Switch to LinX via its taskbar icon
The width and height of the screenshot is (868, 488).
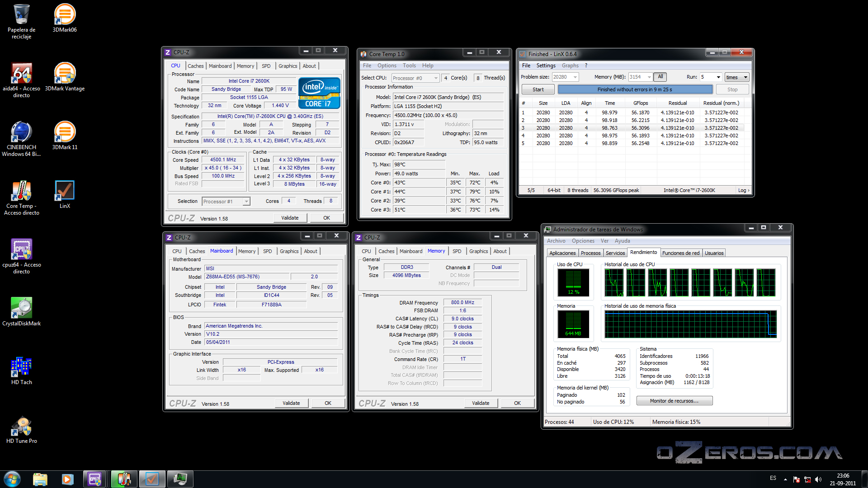coord(152,479)
